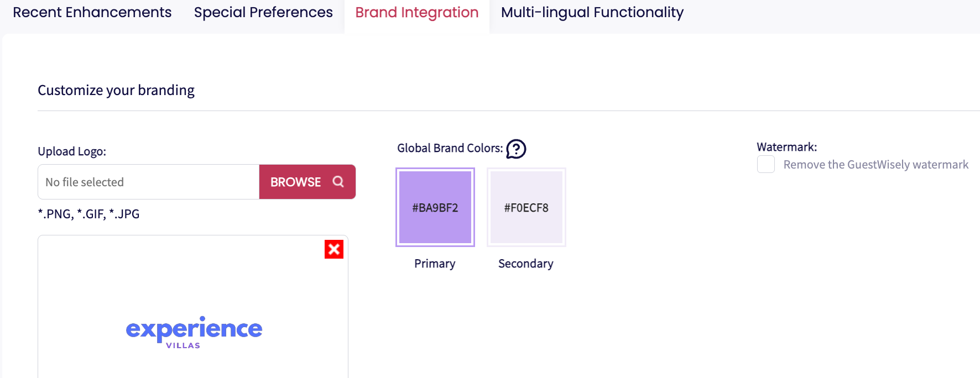
Task: Click the 'Primary' label under the swatch
Action: (435, 264)
